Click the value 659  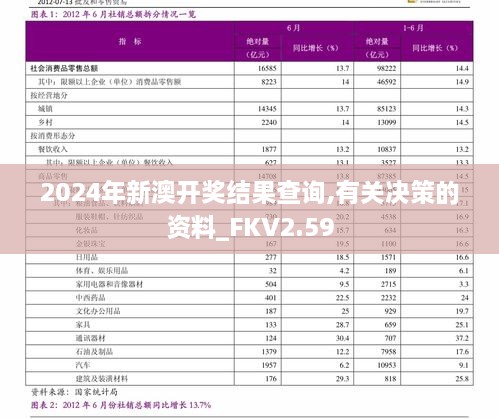(390, 325)
